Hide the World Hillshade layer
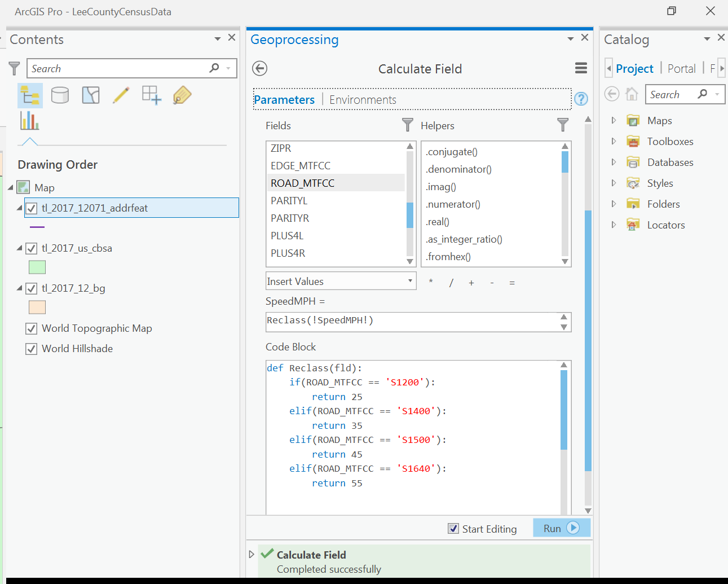728x584 pixels. pos(32,348)
